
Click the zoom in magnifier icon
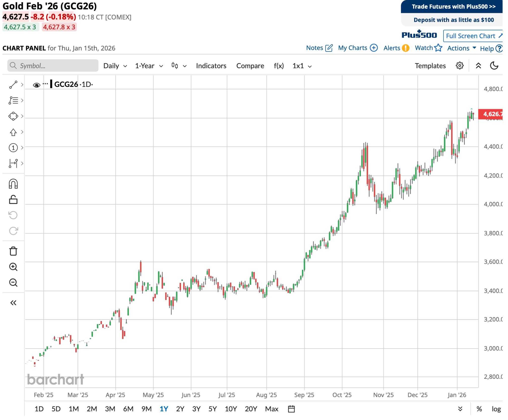pos(13,267)
